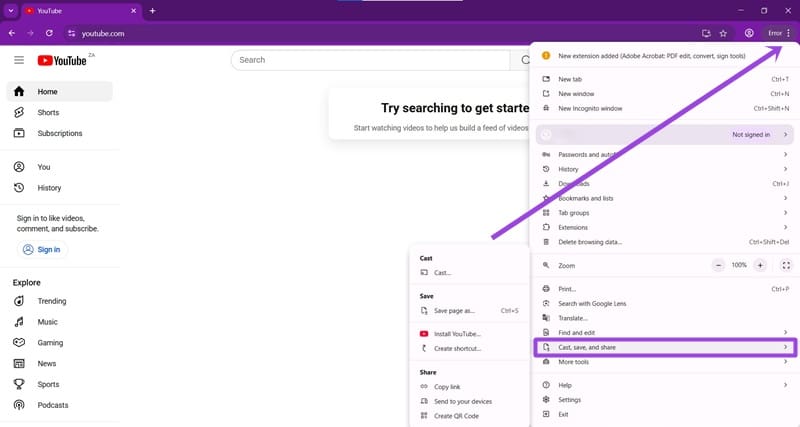The width and height of the screenshot is (800, 427).
Task: Expand the Not signed in profile row
Action: [665, 135]
